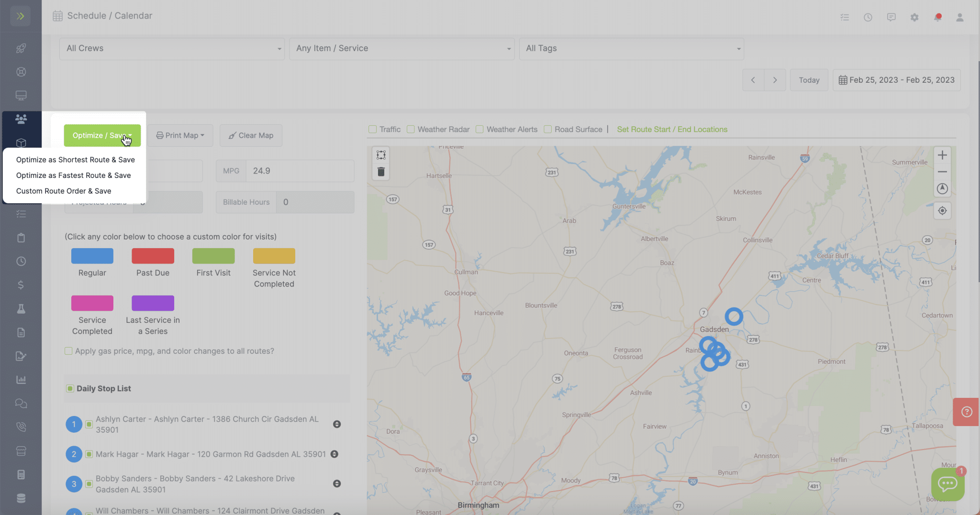Choose Custom Route Order & Save

coord(63,190)
